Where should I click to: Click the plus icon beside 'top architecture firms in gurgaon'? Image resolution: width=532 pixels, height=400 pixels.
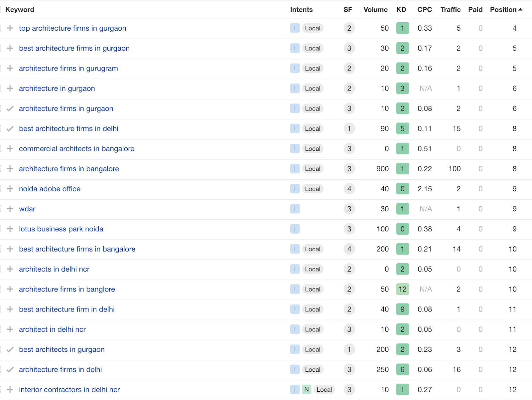click(x=10, y=28)
